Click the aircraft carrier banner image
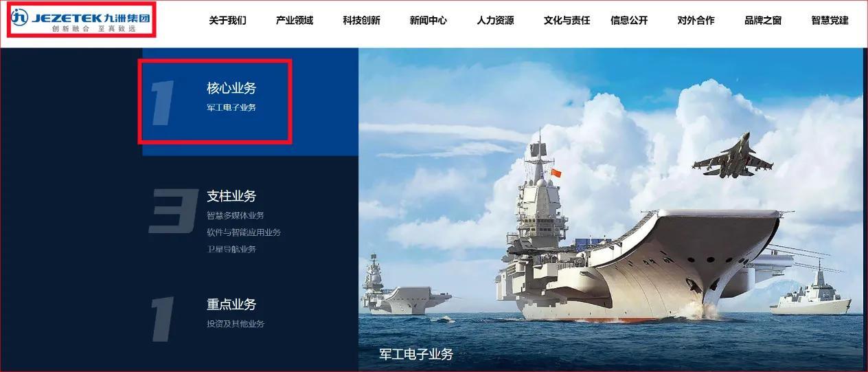The image size is (868, 372). pyautogui.click(x=611, y=210)
